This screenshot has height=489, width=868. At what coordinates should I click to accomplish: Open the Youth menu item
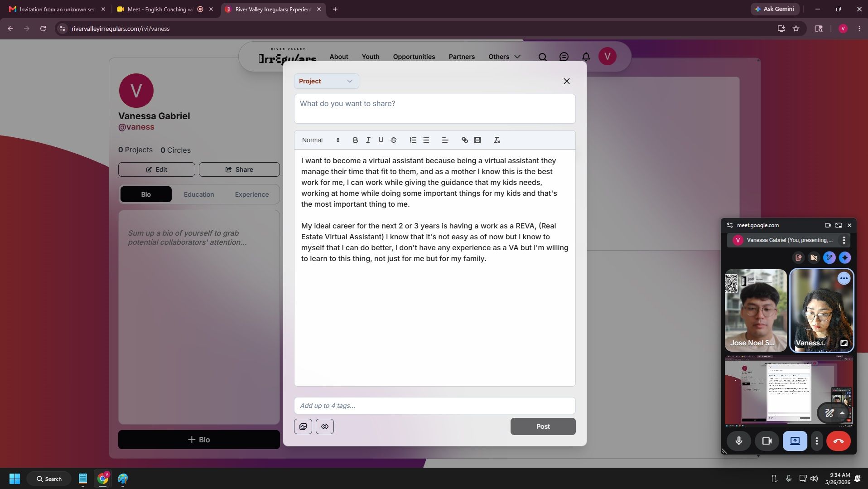371,57
